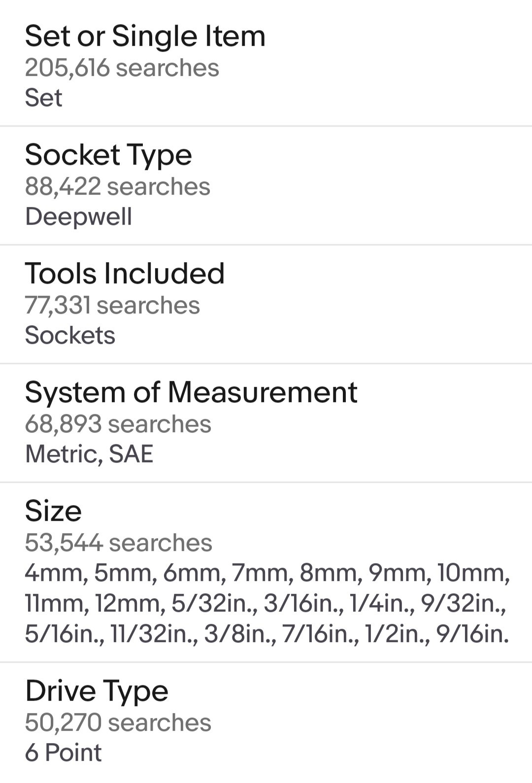This screenshot has width=532, height=783.
Task: Open the Set or Single Item heading
Action: 145,36
